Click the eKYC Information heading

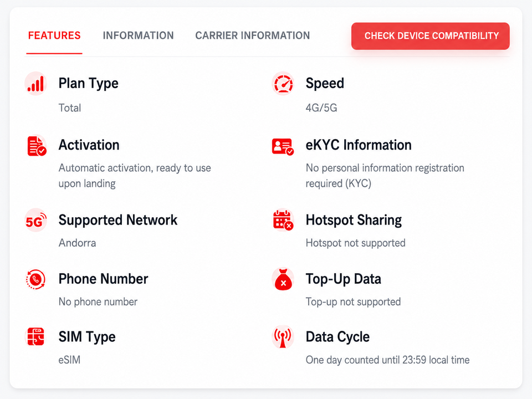[x=359, y=145]
